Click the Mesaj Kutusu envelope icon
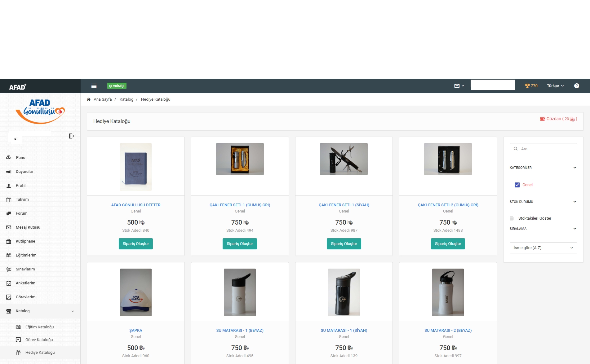The image size is (590, 364). (9, 227)
